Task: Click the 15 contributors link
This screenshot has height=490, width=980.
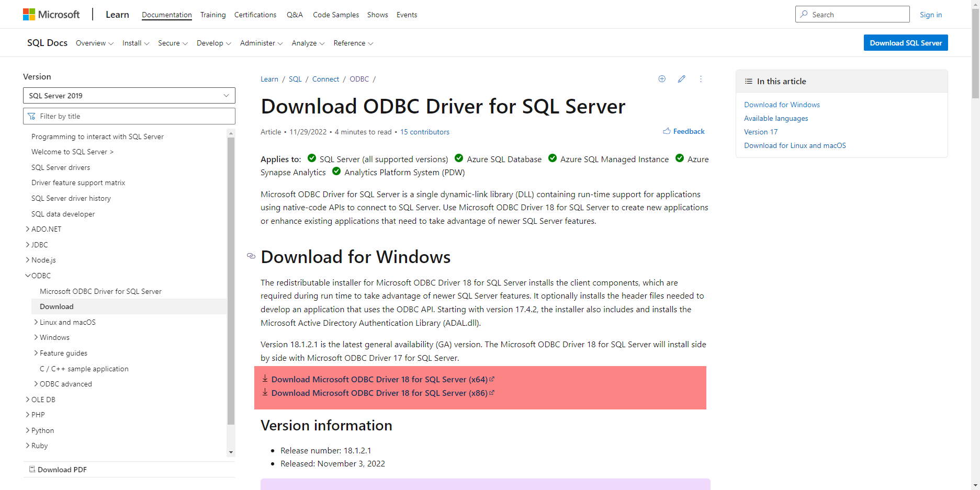Action: tap(425, 132)
